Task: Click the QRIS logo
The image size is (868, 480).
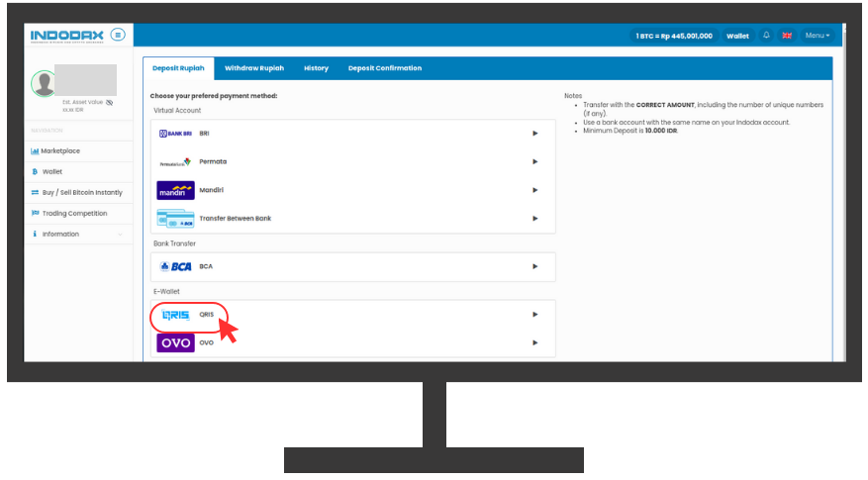Action: (x=175, y=315)
